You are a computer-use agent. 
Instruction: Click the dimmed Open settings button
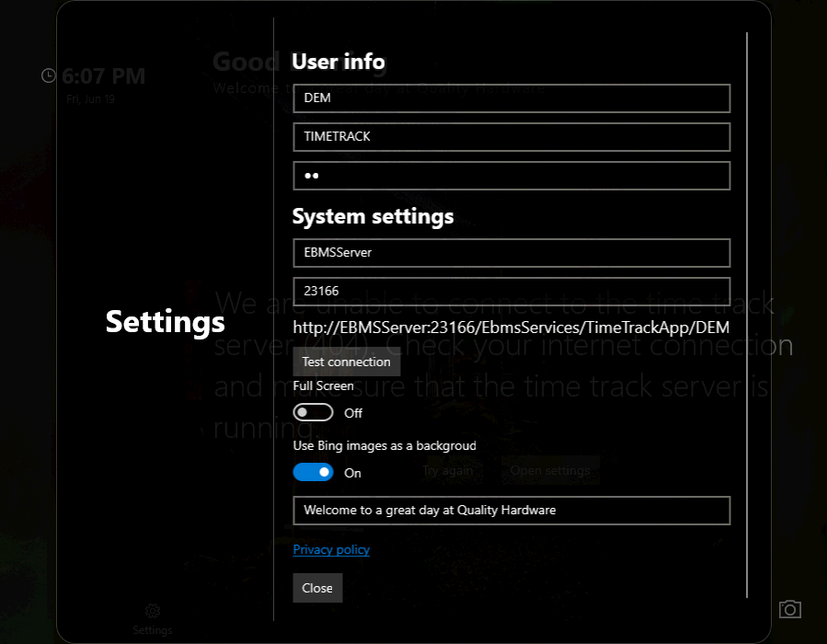[550, 470]
